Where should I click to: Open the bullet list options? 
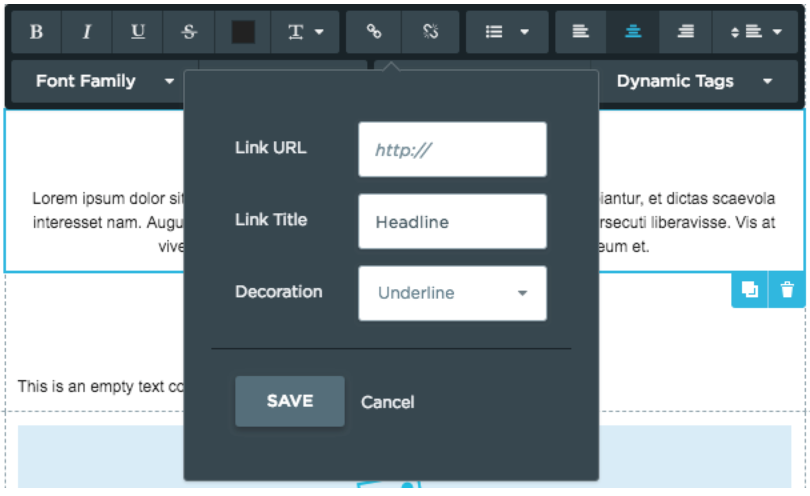(x=507, y=32)
